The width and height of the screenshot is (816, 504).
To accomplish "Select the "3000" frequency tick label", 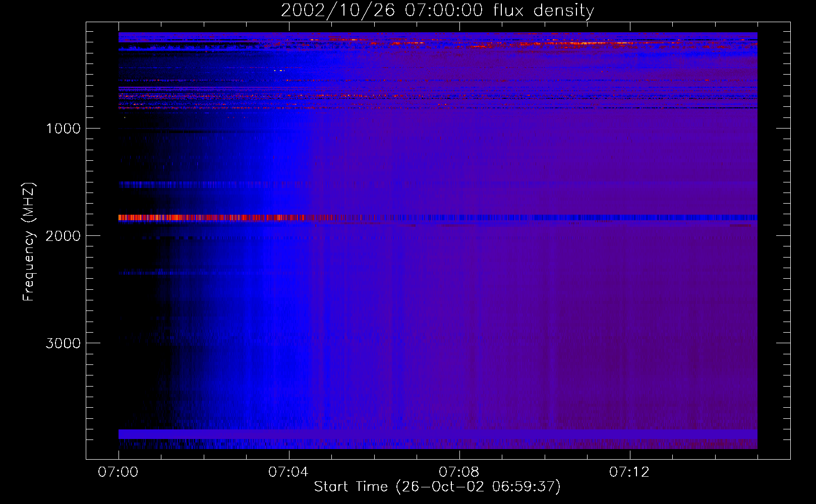I will pyautogui.click(x=63, y=343).
